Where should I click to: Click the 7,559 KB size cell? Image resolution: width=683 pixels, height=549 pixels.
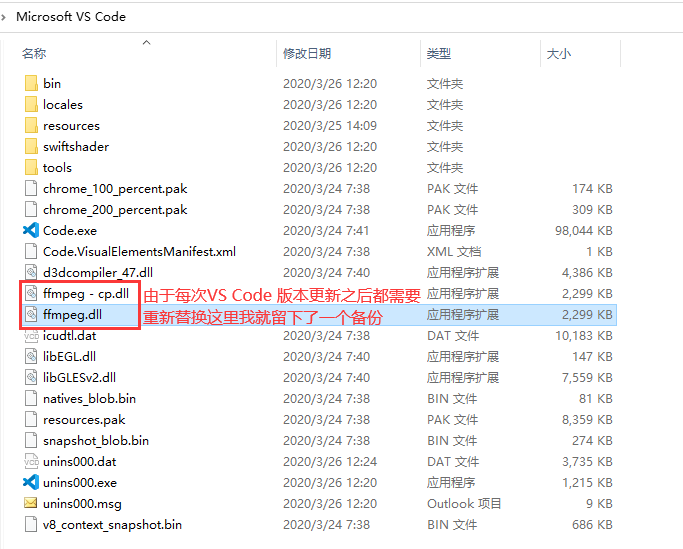click(587, 377)
